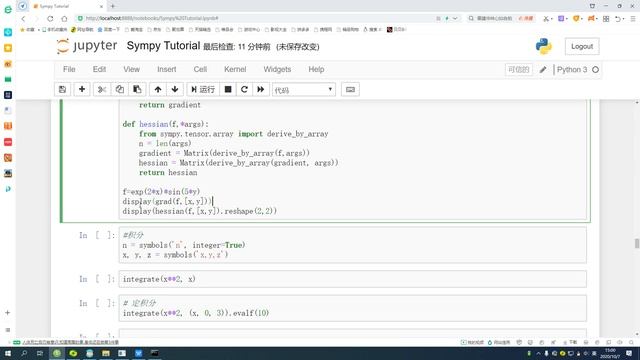Click the Python logo image

point(544,46)
